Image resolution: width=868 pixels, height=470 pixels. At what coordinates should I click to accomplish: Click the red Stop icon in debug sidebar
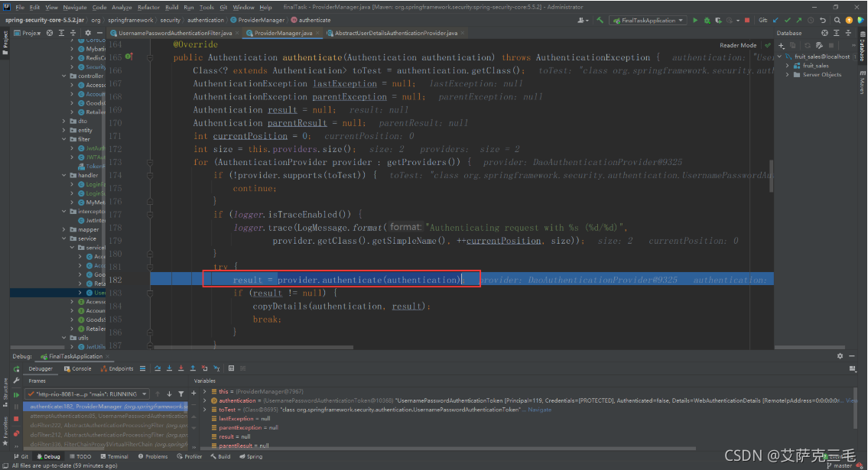(16, 419)
